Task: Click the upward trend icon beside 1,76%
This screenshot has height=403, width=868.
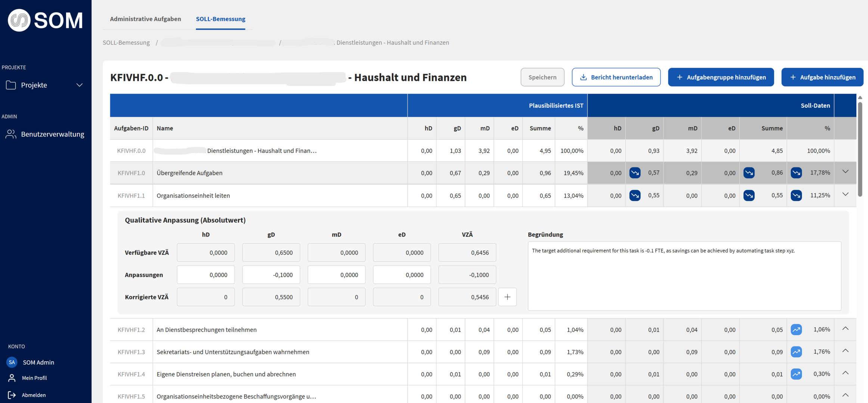Action: pos(796,352)
